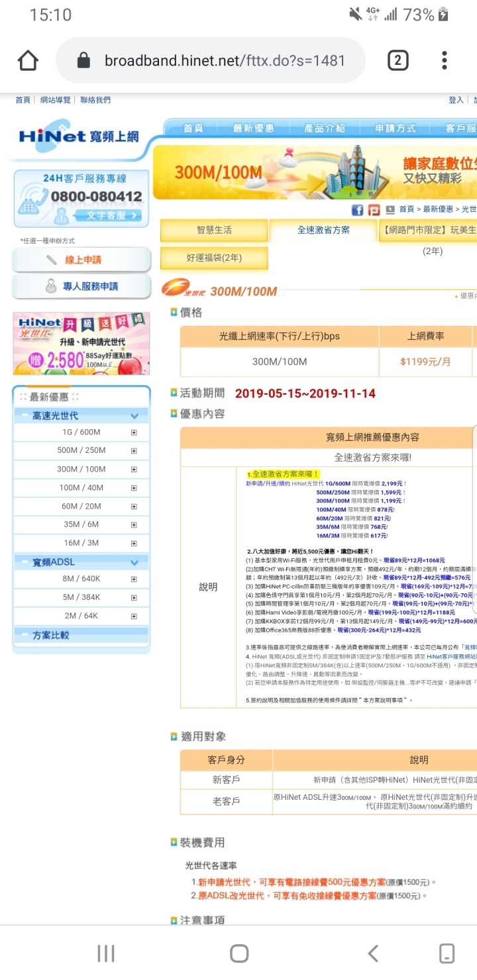Expand the 60M / 20M plus icon
The height and width of the screenshot is (980, 477).
[x=134, y=507]
